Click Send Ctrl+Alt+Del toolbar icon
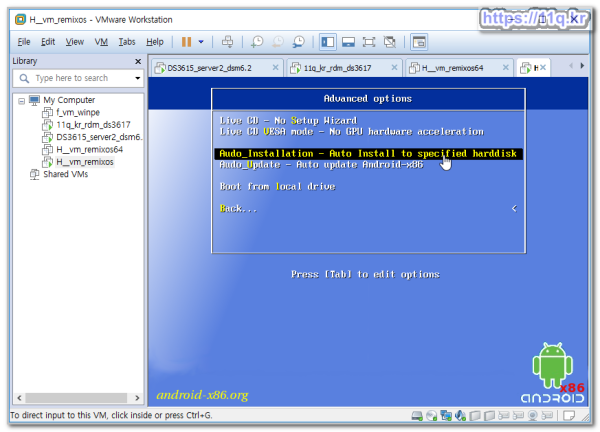The width and height of the screenshot is (600, 432). click(227, 42)
